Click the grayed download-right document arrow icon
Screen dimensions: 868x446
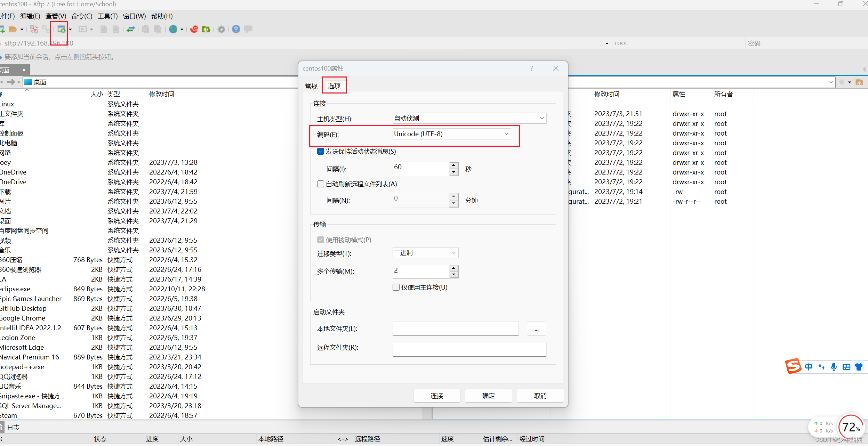(116, 29)
